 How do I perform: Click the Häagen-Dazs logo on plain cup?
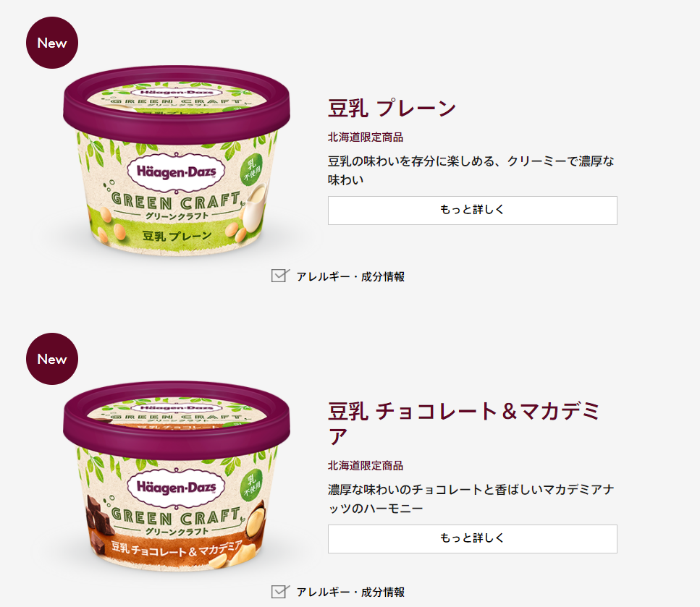[177, 172]
